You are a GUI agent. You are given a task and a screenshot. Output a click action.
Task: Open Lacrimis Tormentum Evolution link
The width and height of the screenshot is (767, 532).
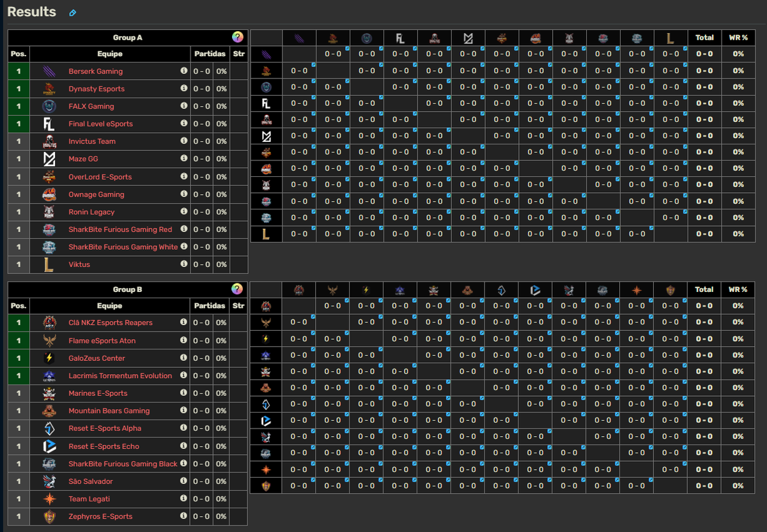click(120, 376)
